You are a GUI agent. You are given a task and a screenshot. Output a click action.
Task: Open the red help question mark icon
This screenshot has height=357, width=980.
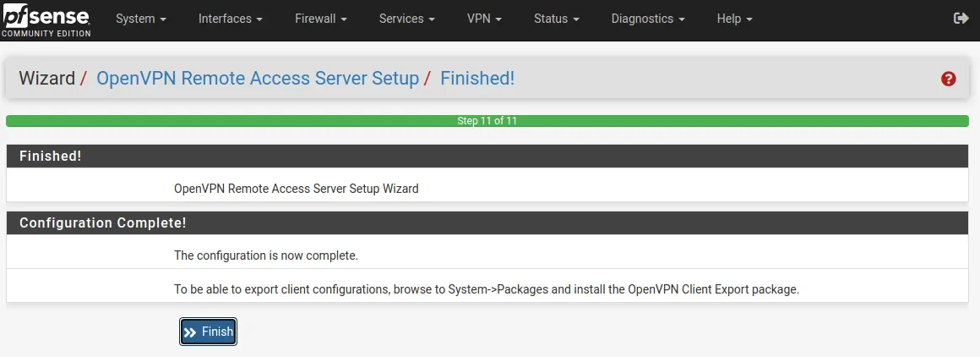click(x=948, y=79)
